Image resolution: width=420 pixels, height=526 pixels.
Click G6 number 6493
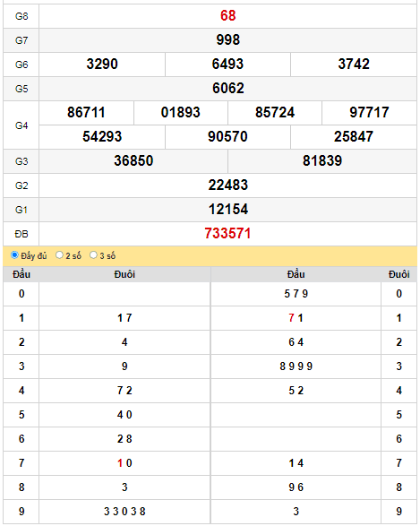point(227,65)
